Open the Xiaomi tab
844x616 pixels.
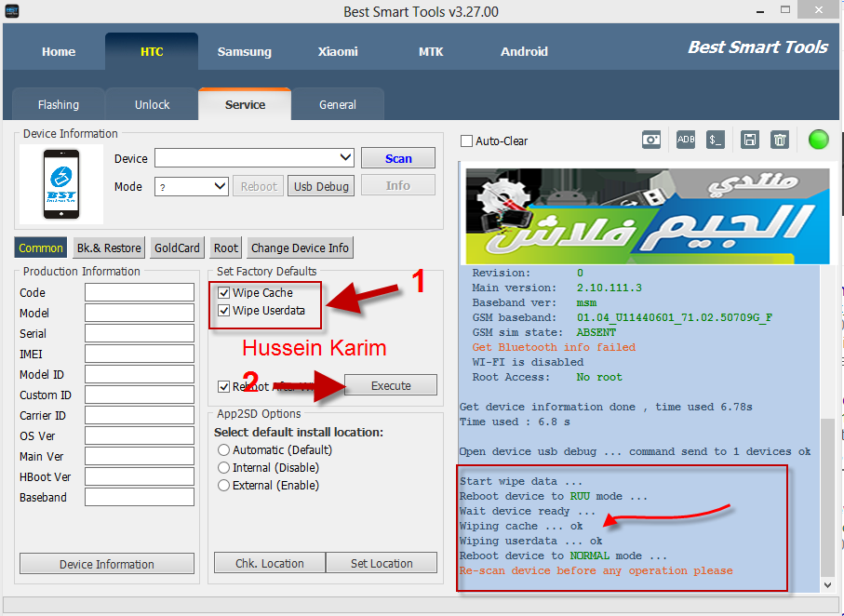(338, 52)
